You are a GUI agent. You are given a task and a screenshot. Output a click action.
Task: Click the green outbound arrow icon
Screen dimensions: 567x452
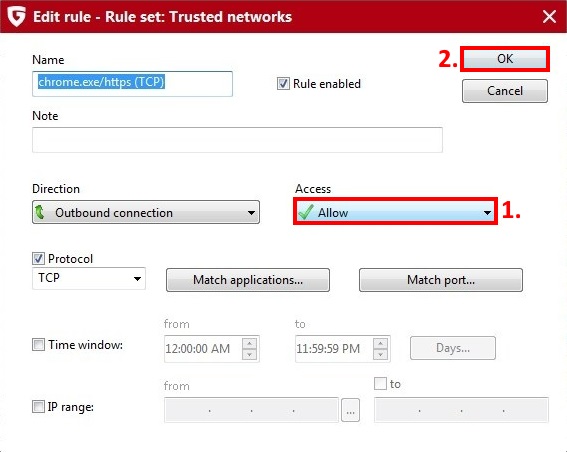pos(40,212)
